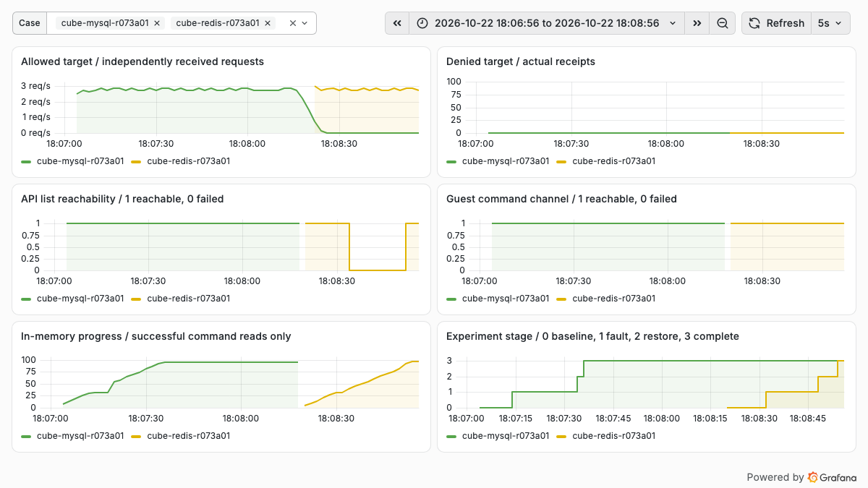
Task: Click the 3 req/s axis label
Action: click(35, 86)
